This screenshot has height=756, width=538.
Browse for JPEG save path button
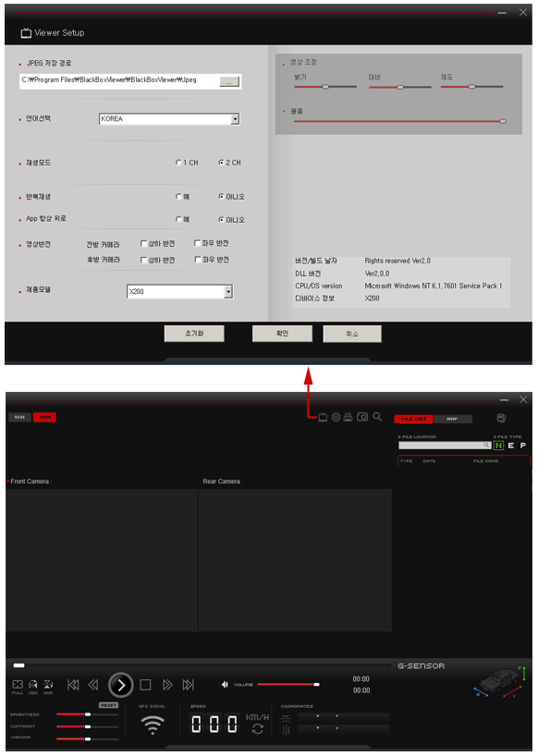tap(229, 81)
